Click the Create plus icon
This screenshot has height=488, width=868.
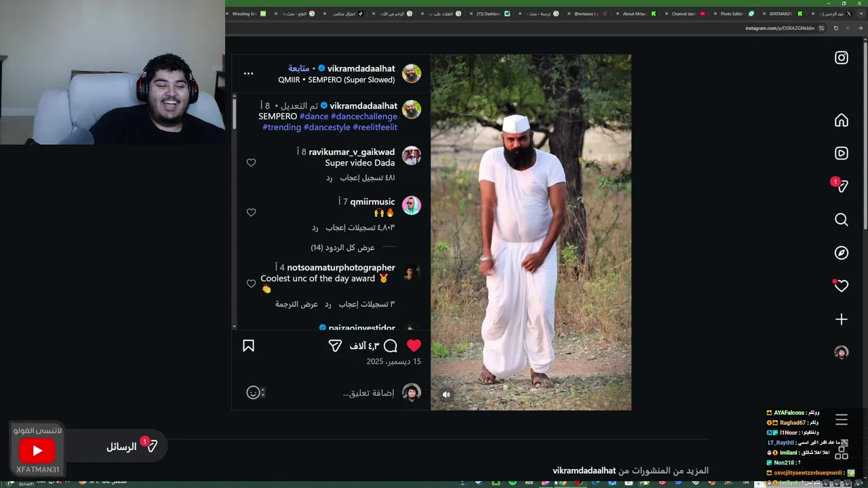pos(842,319)
